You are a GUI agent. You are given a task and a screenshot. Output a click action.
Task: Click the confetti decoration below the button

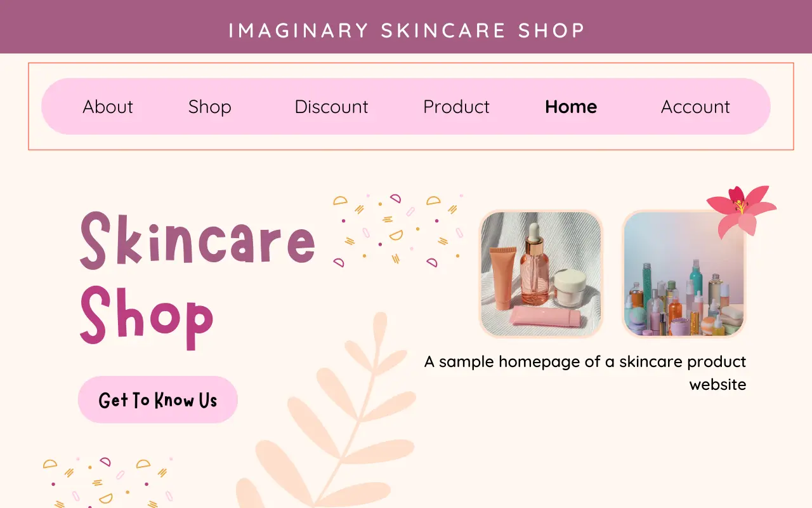(108, 481)
